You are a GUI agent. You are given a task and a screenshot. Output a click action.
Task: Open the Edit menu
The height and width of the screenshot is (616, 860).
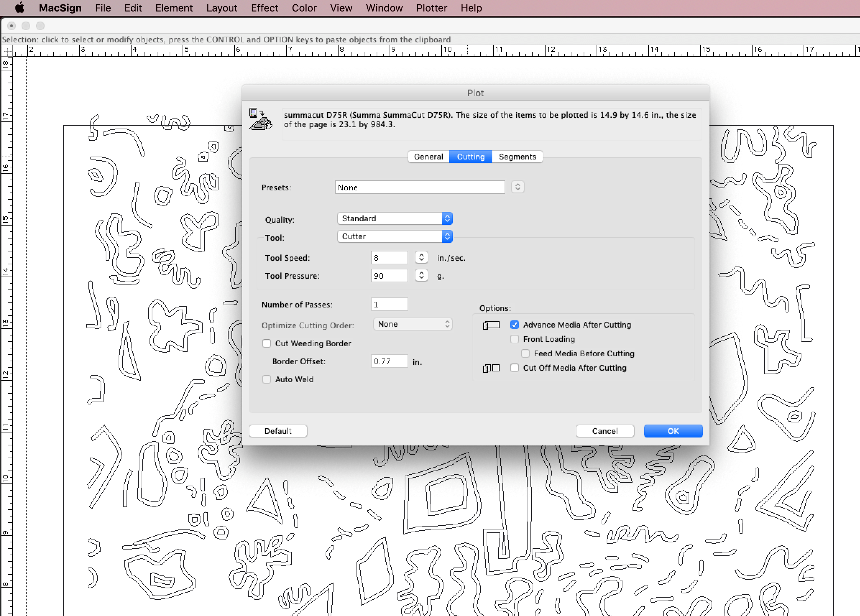pos(133,8)
